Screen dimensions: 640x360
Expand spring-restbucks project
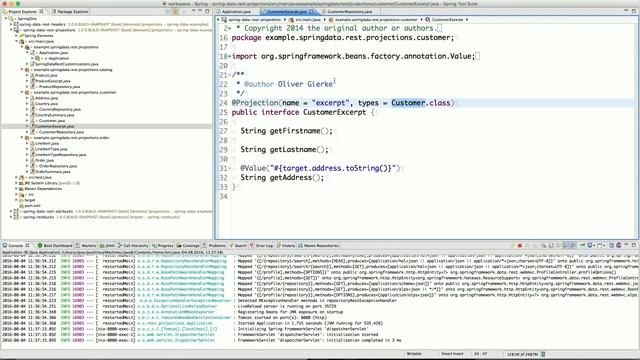pos(11,217)
